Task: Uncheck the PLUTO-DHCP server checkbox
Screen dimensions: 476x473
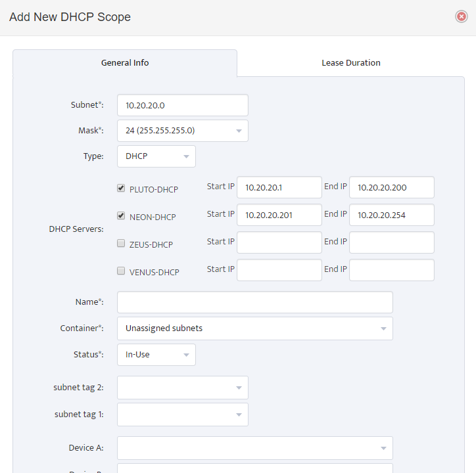Action: tap(121, 188)
